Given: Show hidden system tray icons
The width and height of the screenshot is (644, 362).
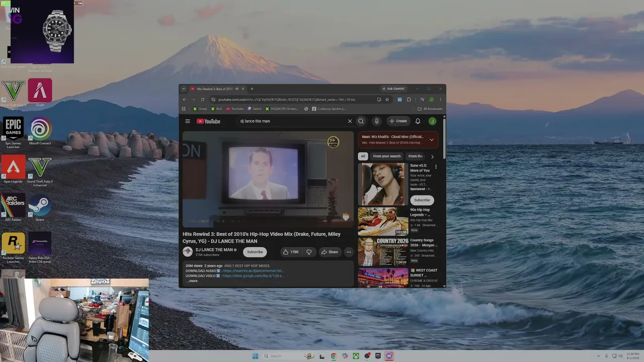Looking at the screenshot, I should click(x=597, y=356).
